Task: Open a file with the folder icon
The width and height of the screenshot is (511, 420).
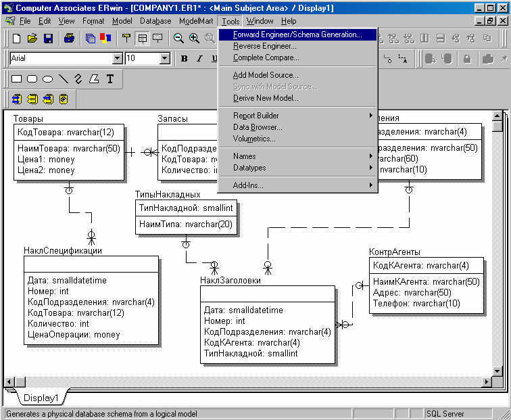Action: pyautogui.click(x=32, y=39)
